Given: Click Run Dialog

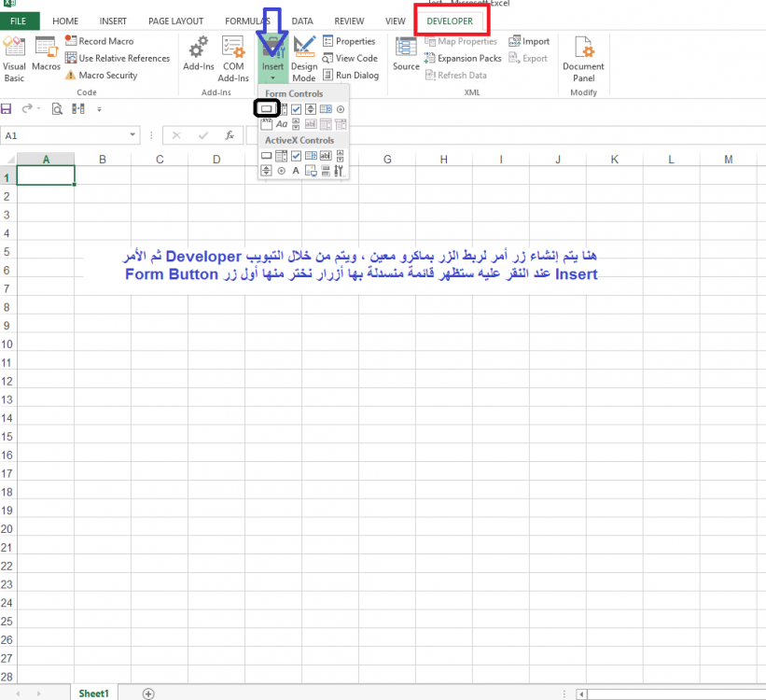Looking at the screenshot, I should point(351,75).
